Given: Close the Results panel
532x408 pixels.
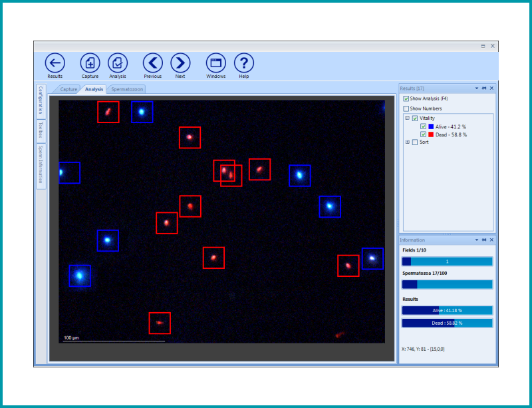Looking at the screenshot, I should [x=491, y=89].
